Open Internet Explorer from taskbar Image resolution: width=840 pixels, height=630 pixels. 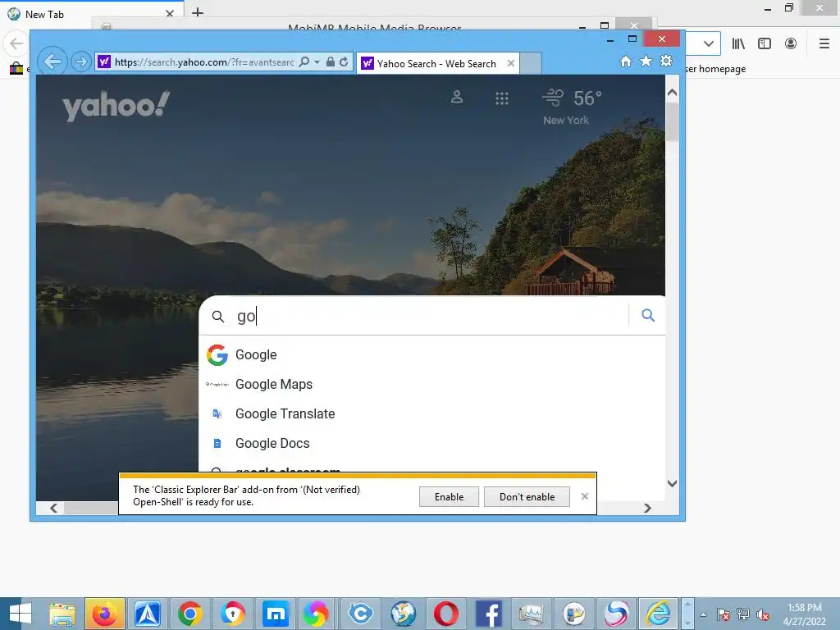pos(658,614)
